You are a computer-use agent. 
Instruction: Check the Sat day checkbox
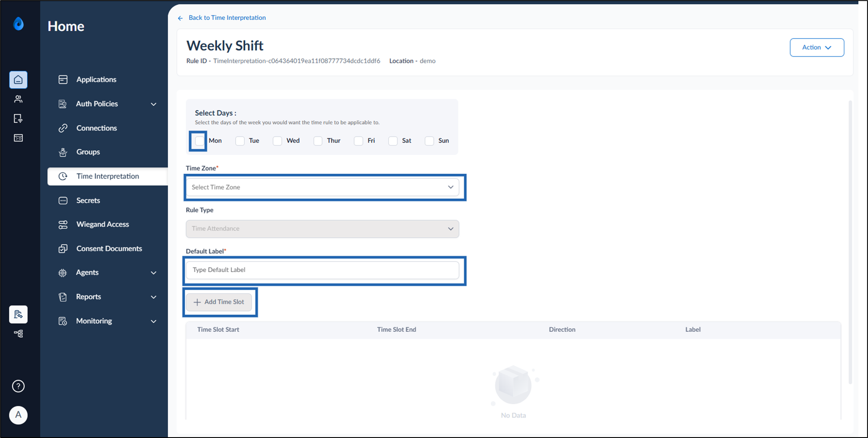click(x=393, y=141)
